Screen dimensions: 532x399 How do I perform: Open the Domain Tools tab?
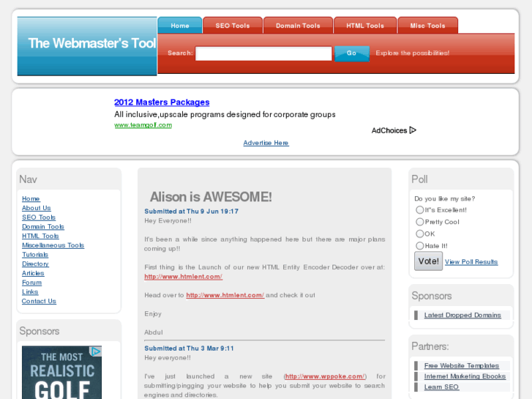tap(298, 26)
